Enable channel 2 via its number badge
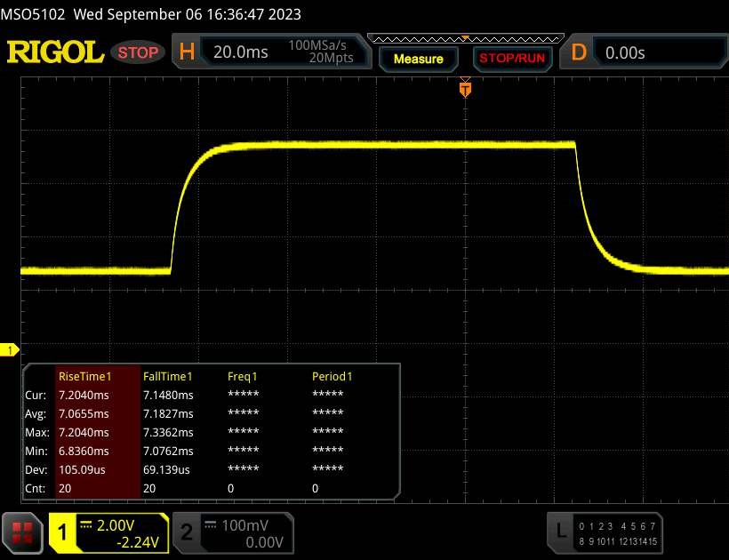Screen dimensions: 729x560 (187, 532)
